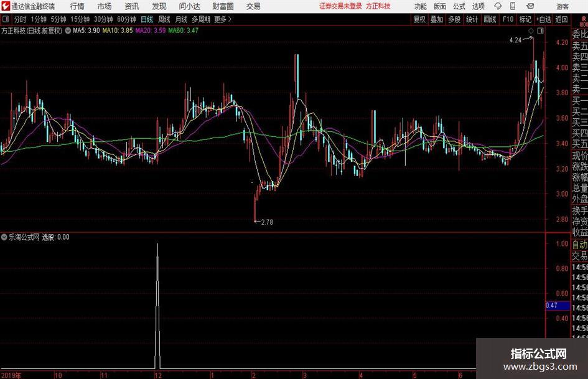
Task: Switch to the 1分钟 period tab
Action: 39,19
